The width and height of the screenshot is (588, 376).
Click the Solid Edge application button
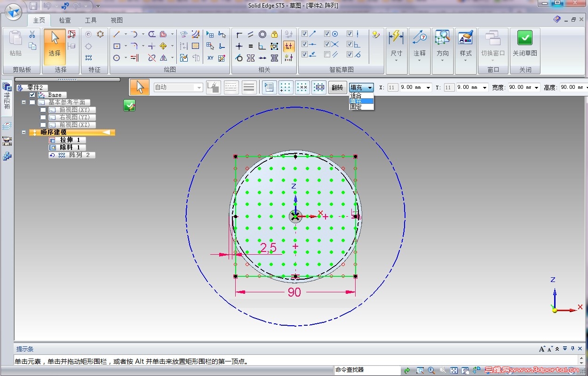[x=13, y=12]
